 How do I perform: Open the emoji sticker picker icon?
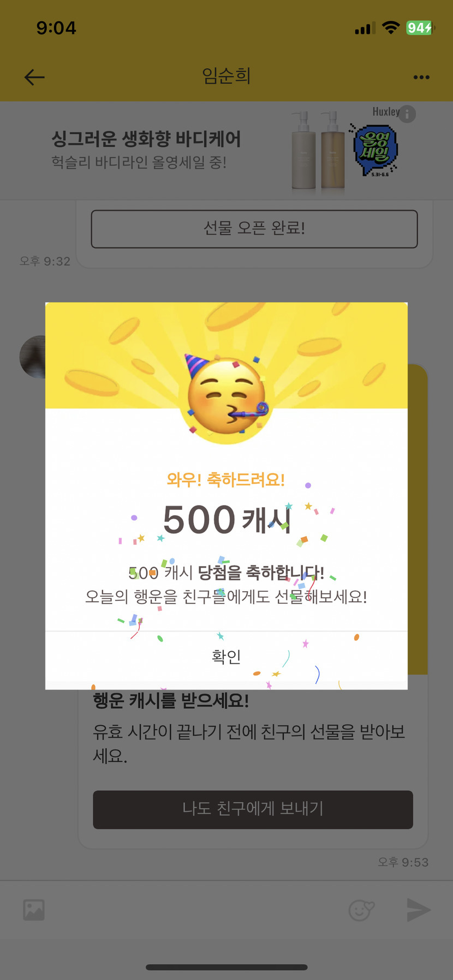point(361,910)
